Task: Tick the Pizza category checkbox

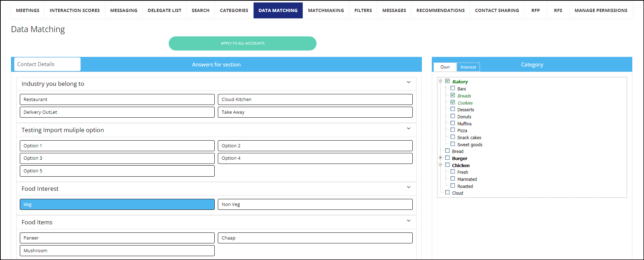Action: (x=453, y=130)
